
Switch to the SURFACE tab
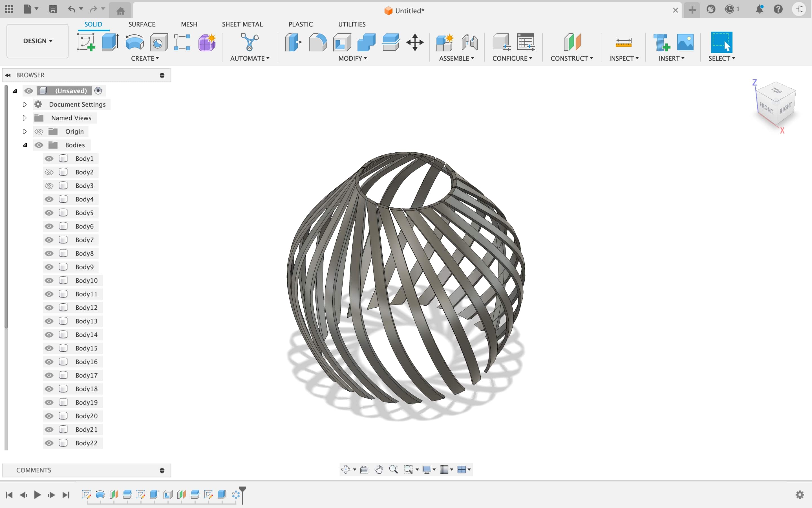(142, 24)
